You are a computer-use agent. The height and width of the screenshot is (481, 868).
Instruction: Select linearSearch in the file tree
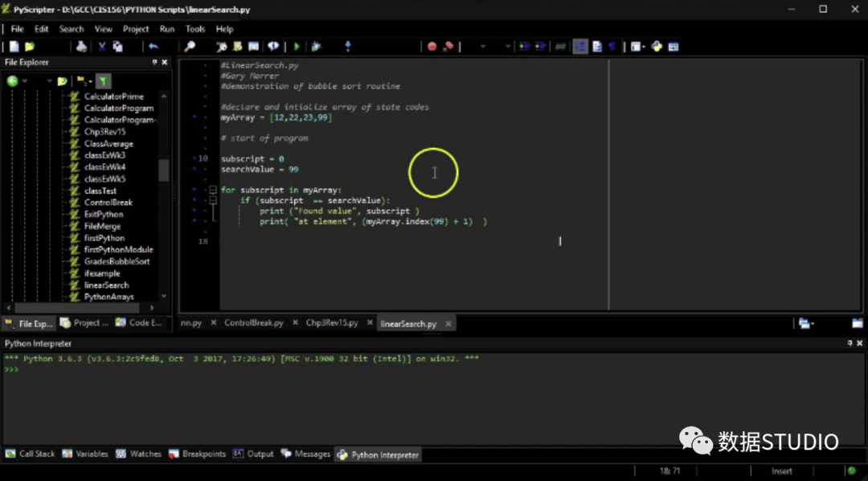click(x=106, y=285)
